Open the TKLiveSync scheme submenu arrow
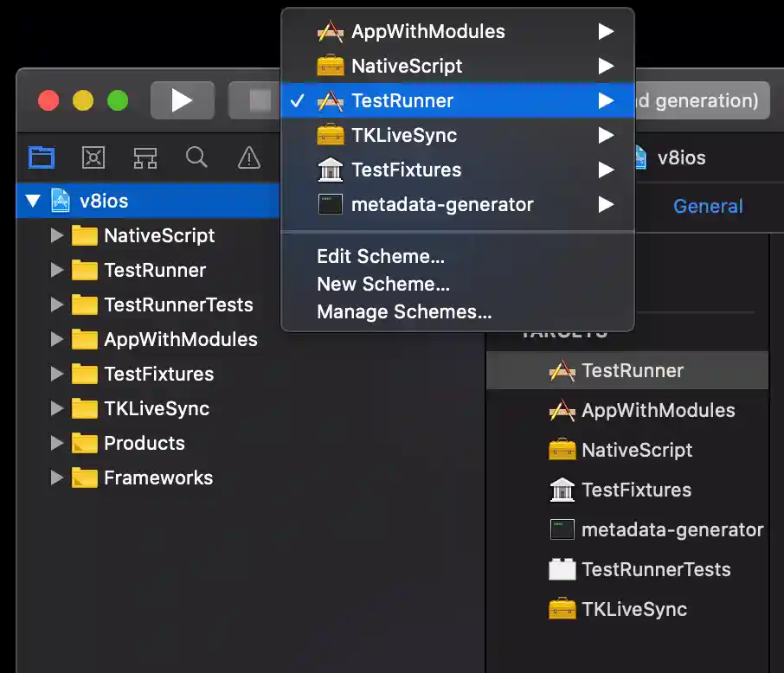 tap(606, 135)
